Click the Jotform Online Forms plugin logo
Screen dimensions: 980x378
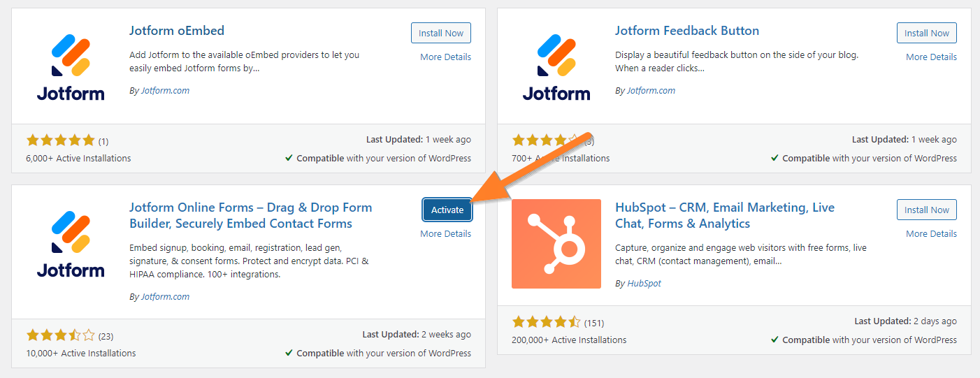[x=71, y=244]
